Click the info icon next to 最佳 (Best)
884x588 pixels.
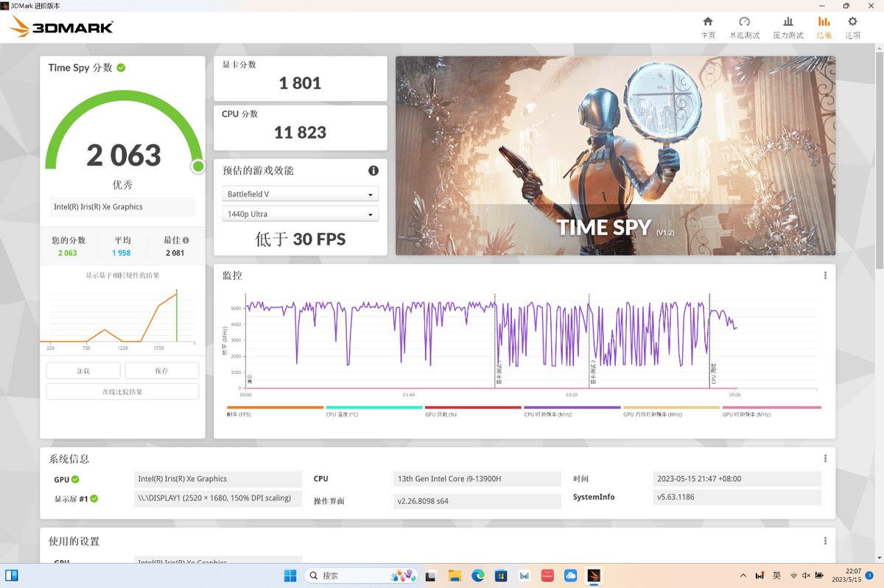[x=186, y=240]
